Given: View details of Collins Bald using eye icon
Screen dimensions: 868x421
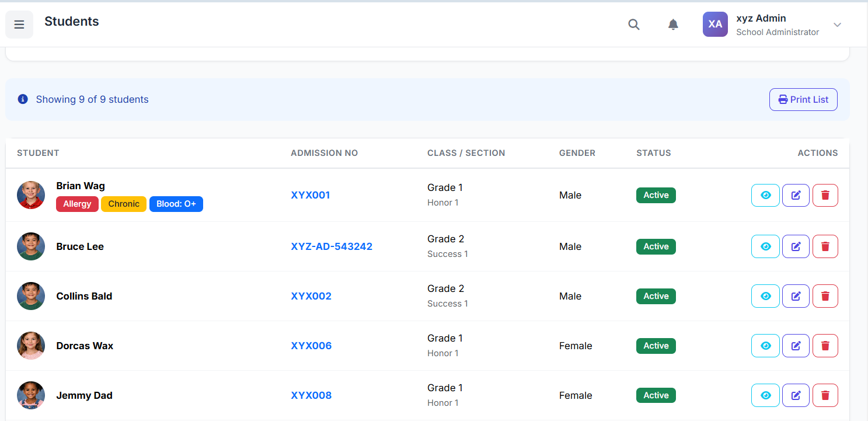Looking at the screenshot, I should point(765,295).
